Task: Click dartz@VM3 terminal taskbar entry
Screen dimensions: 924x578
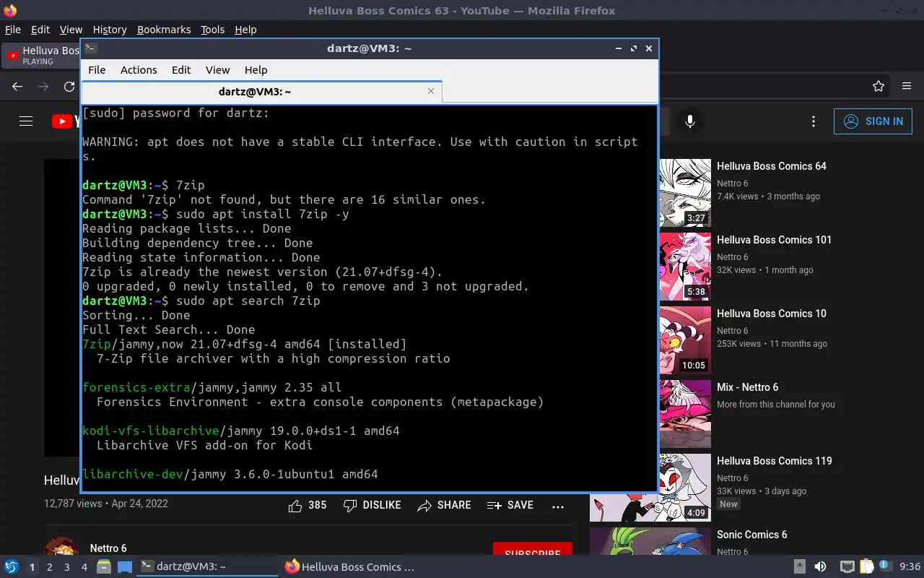Action: (207, 567)
